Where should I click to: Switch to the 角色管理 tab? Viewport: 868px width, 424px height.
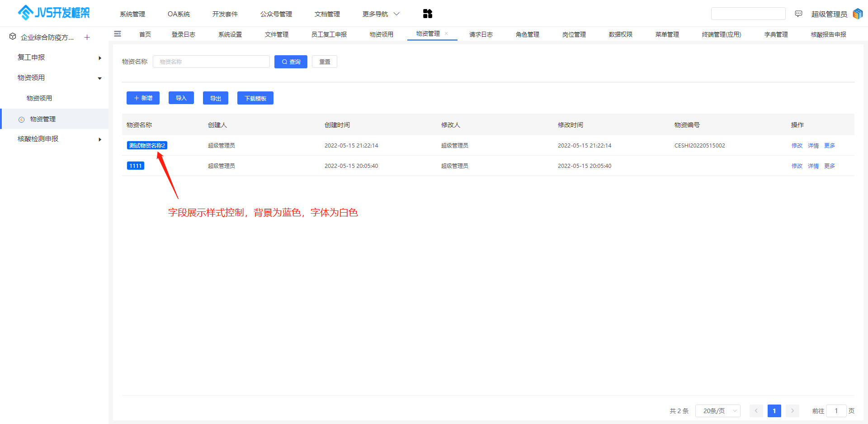pyautogui.click(x=527, y=34)
